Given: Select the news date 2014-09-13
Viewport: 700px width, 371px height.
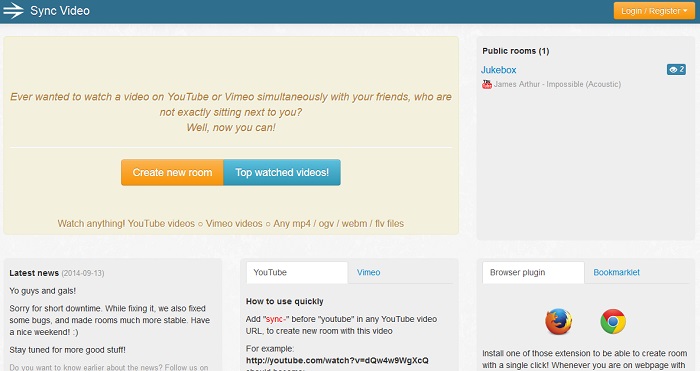Looking at the screenshot, I should 83,273.
